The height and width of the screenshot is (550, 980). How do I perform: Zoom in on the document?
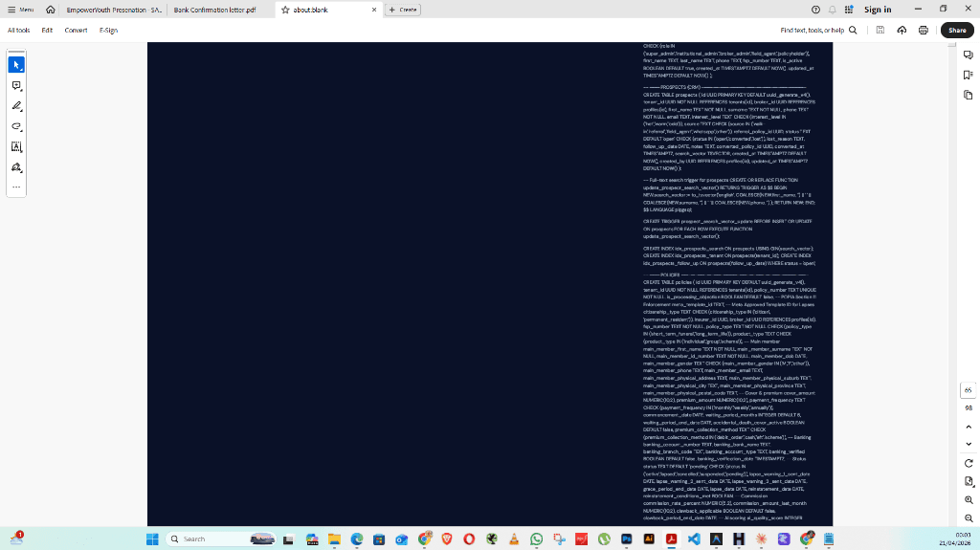click(968, 498)
